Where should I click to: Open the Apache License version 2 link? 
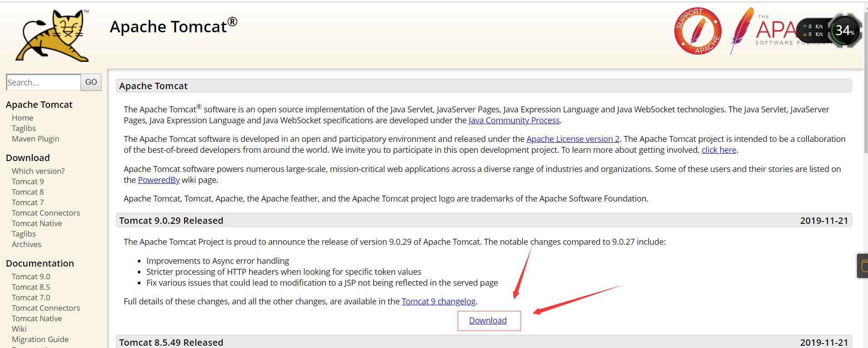point(573,139)
